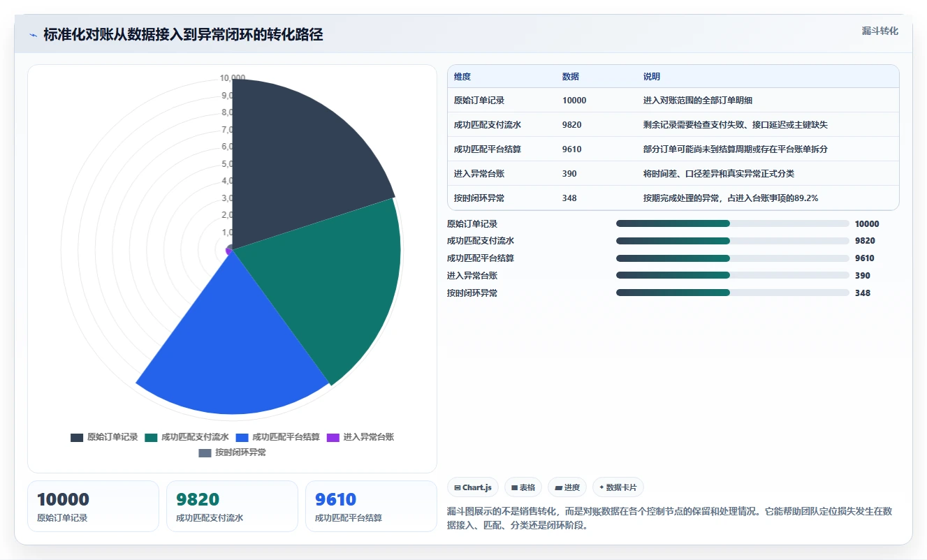Screen dimensions: 927x560
Task: Click the value 390 in the table
Action: pos(570,174)
